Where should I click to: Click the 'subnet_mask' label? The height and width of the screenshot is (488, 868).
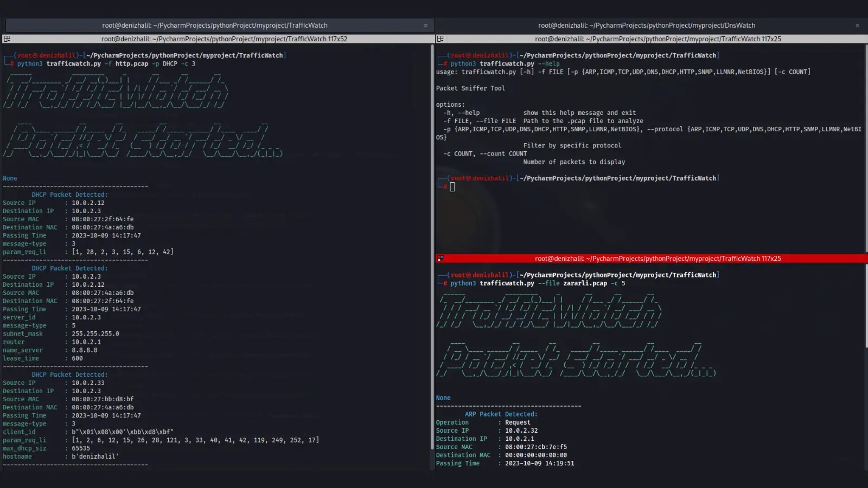[23, 333]
